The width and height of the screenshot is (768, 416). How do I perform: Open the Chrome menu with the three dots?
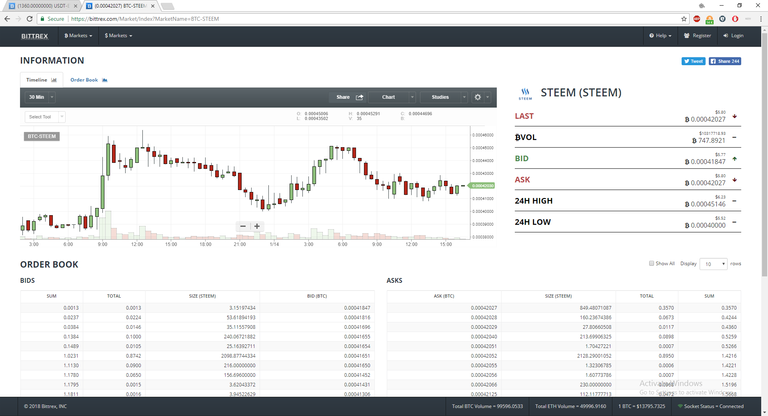coord(761,19)
